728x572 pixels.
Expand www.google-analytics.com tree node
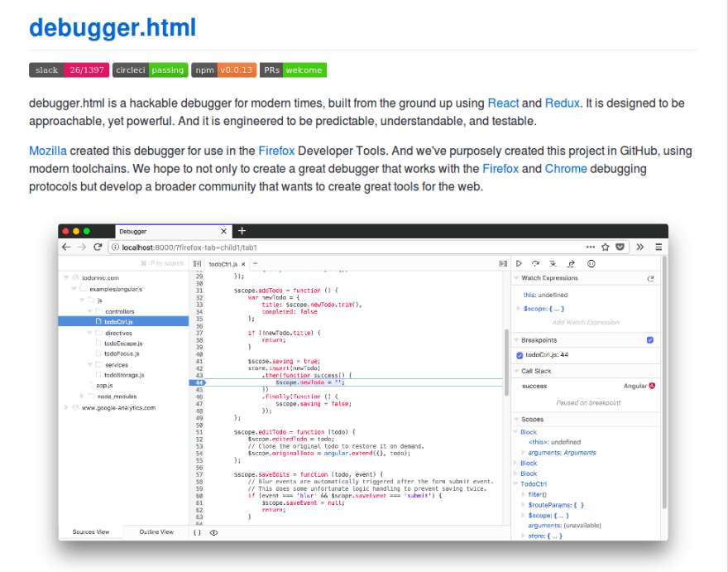(x=66, y=407)
